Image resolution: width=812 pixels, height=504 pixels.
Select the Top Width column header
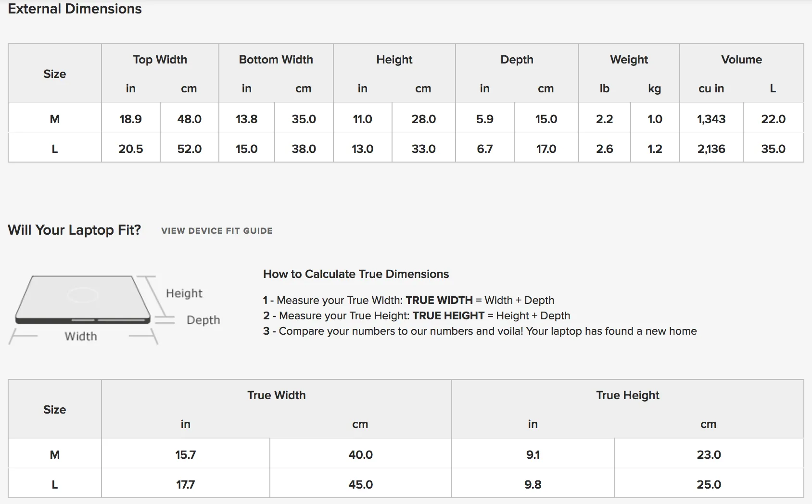(160, 60)
